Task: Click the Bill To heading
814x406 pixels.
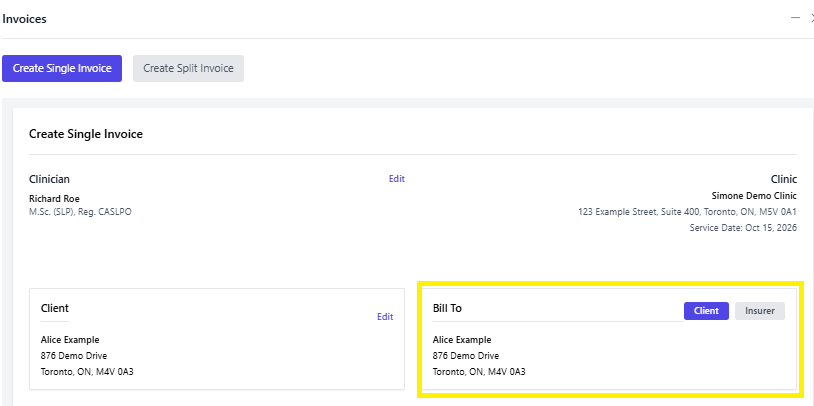Action: coord(447,308)
